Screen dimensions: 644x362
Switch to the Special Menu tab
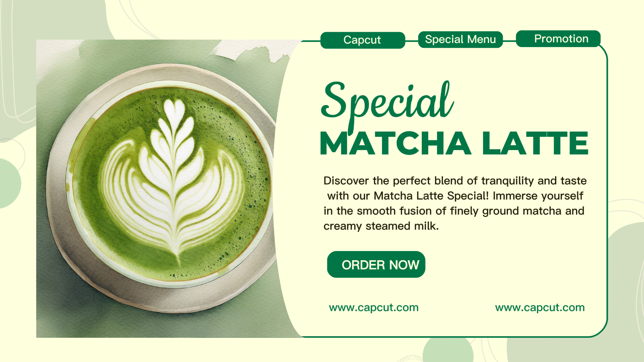460,39
